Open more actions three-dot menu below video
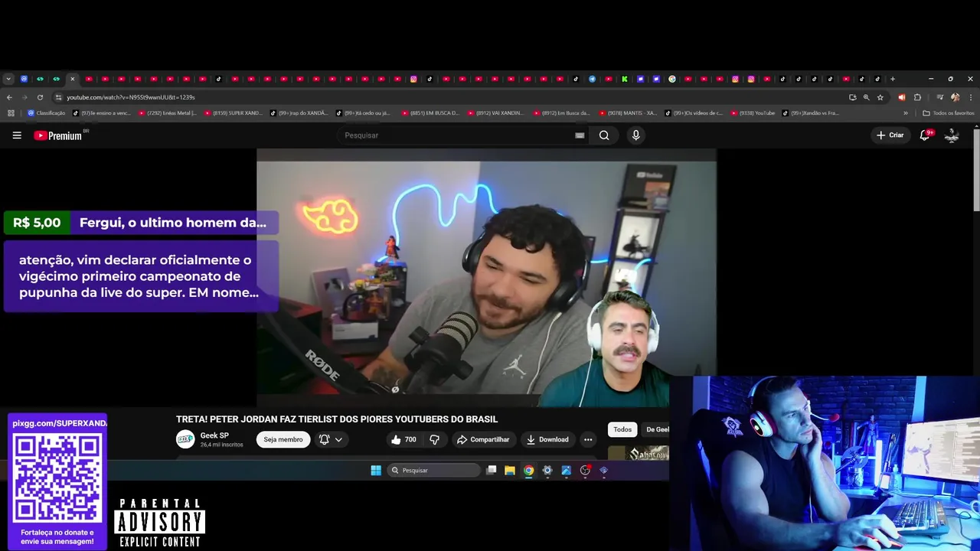This screenshot has width=980, height=551. (x=588, y=439)
